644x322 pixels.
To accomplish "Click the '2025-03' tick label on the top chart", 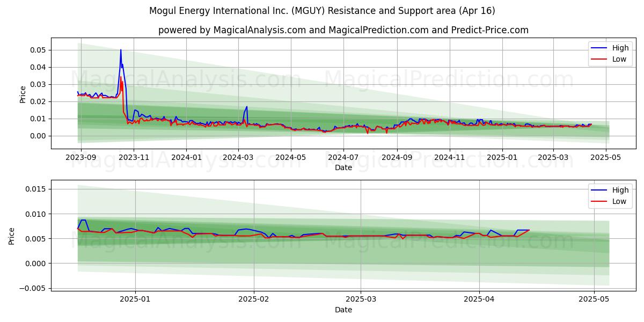I will point(553,158).
